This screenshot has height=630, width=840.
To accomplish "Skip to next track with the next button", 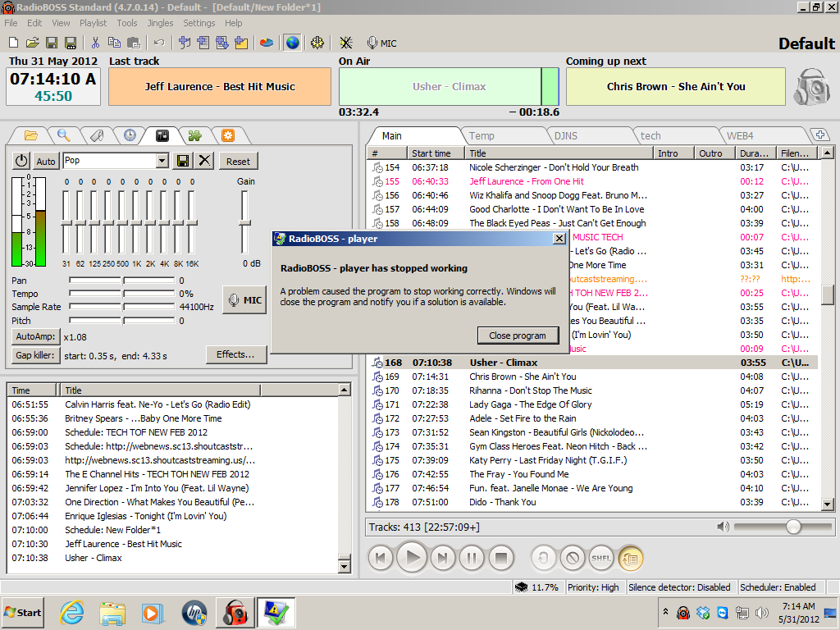I will click(442, 558).
